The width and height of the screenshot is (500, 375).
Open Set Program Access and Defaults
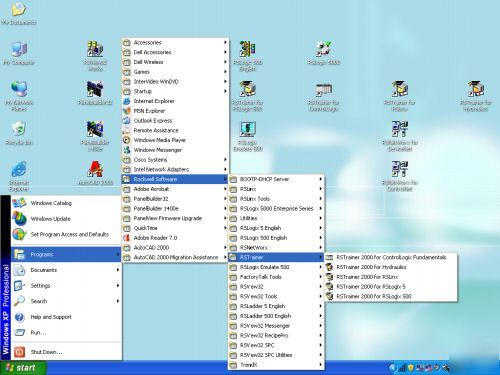[66, 234]
